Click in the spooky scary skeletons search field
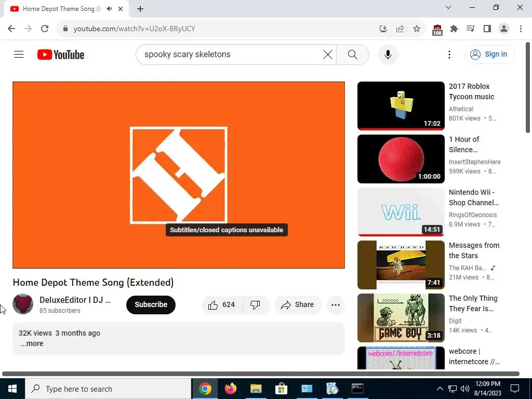This screenshot has height=399, width=532. click(x=231, y=54)
